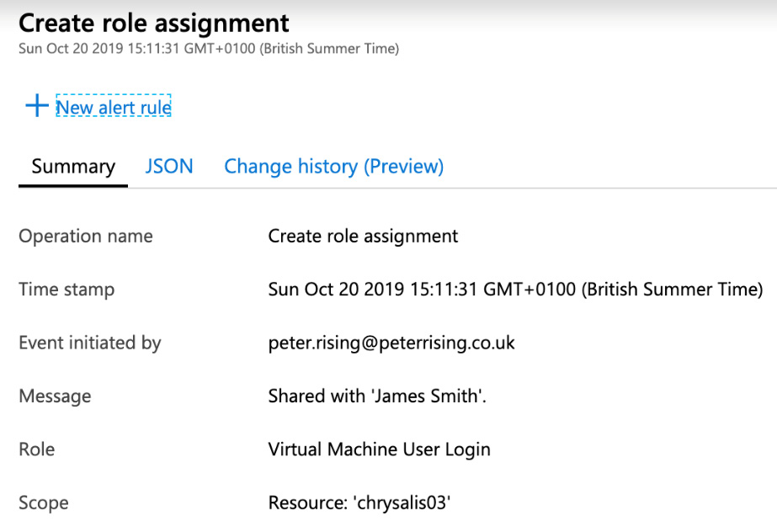Select the Create role assignment operation value
The image size is (777, 532).
tap(363, 236)
